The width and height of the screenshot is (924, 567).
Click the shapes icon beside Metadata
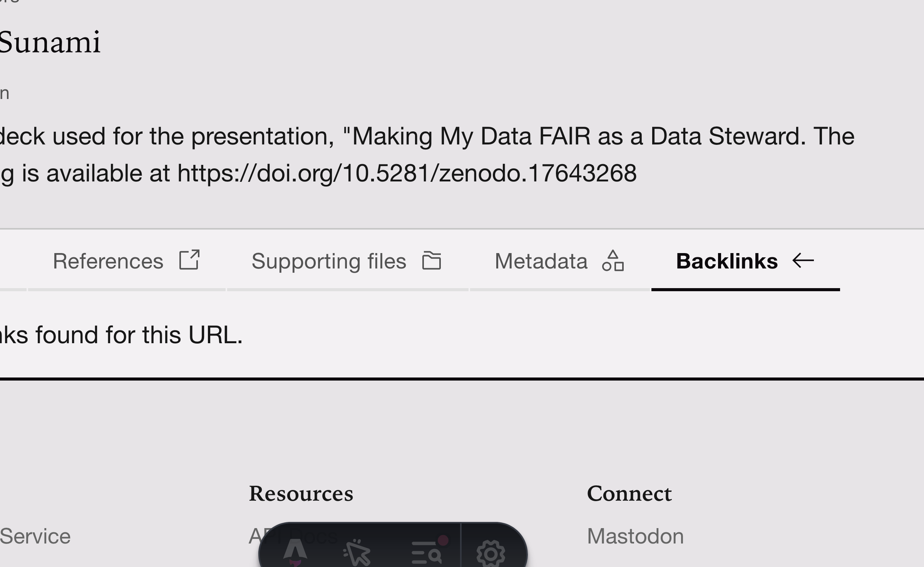[613, 261]
